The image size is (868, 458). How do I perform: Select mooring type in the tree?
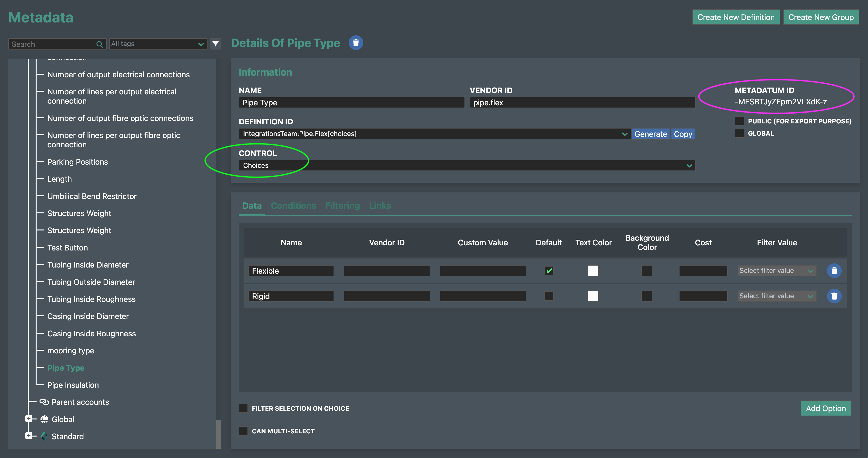(70, 351)
